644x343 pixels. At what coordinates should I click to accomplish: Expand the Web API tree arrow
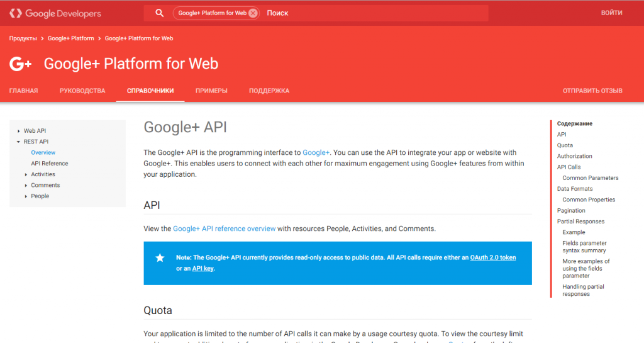pos(18,131)
